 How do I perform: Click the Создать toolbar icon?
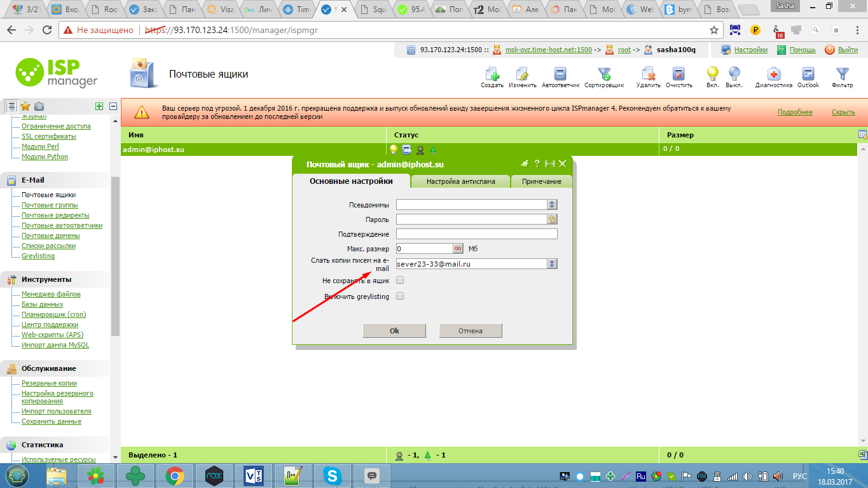click(492, 74)
